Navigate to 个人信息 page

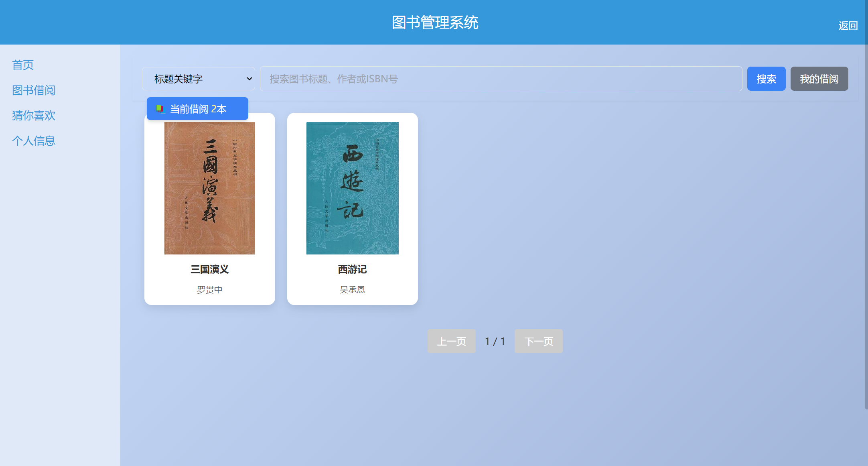[34, 141]
